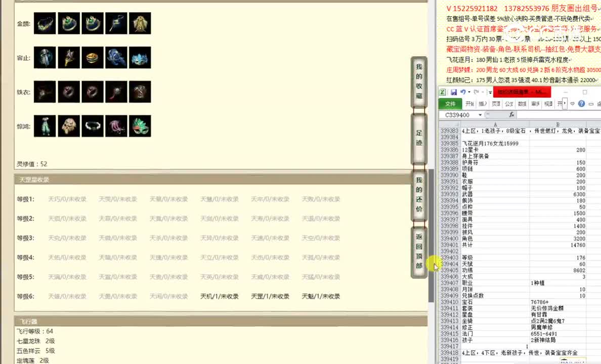Switch to the 数据 ribbon tab
This screenshot has height=364, width=601.
click(x=522, y=103)
